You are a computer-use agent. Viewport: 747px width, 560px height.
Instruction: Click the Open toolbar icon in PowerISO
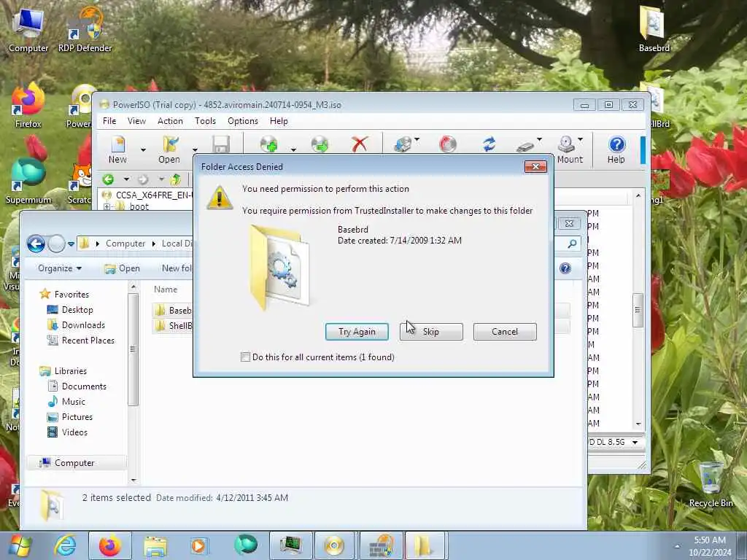pos(170,144)
